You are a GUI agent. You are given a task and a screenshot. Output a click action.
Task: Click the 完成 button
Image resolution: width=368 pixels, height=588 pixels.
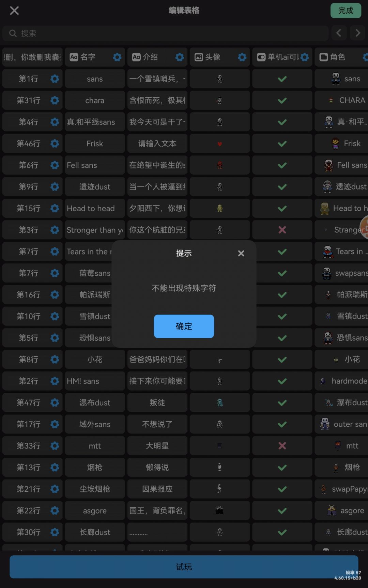pos(346,11)
